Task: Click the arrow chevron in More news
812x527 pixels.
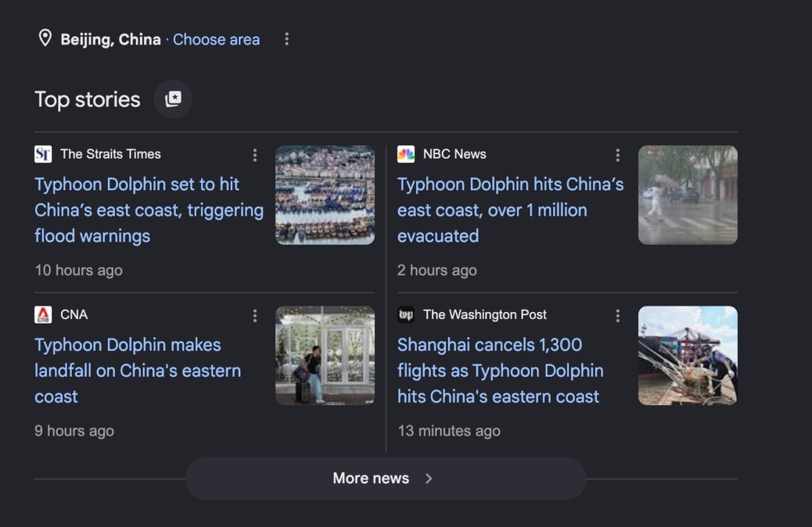Action: pyautogui.click(x=428, y=478)
